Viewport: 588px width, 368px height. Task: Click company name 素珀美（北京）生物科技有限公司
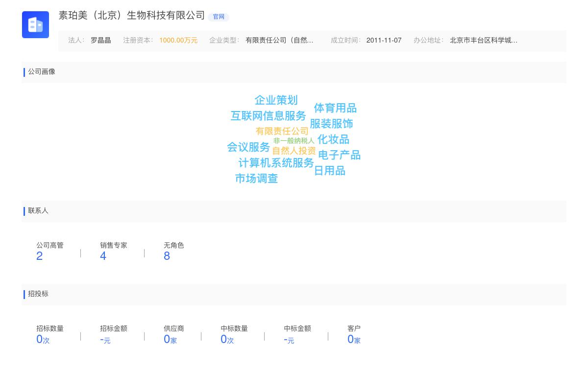pyautogui.click(x=132, y=15)
